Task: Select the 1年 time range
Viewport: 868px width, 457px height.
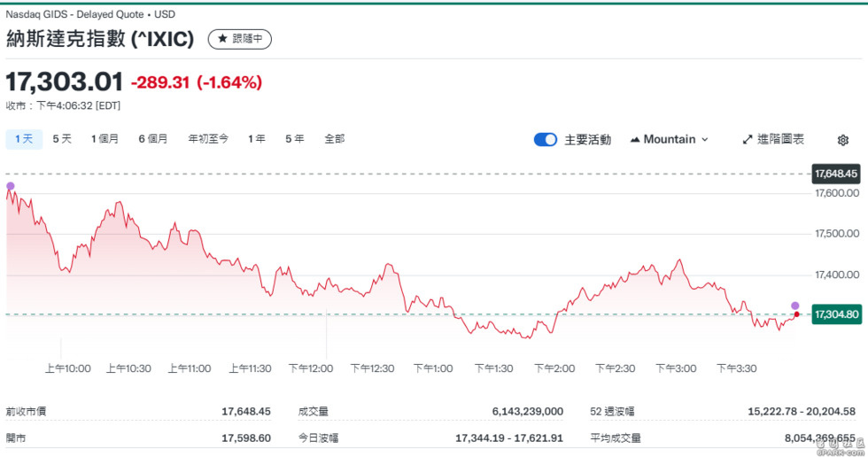Action: point(256,139)
